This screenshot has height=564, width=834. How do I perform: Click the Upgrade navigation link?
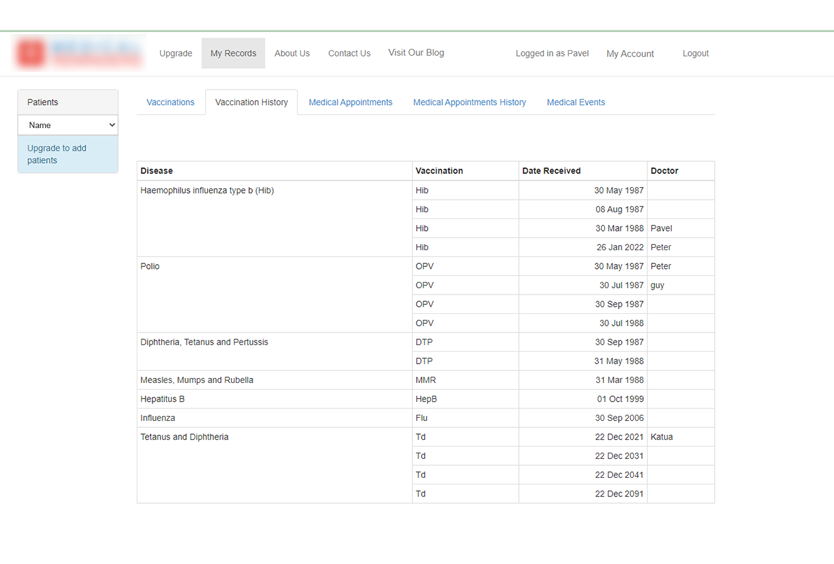coord(175,53)
